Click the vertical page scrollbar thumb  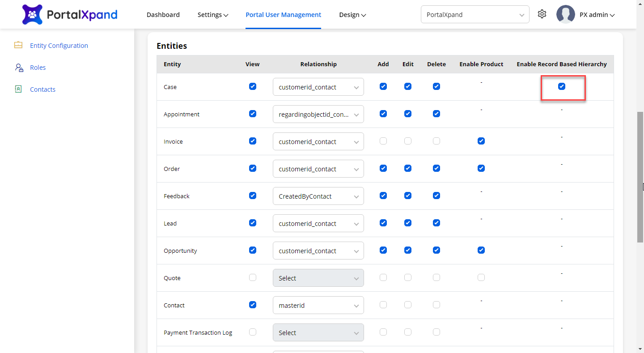640,177
